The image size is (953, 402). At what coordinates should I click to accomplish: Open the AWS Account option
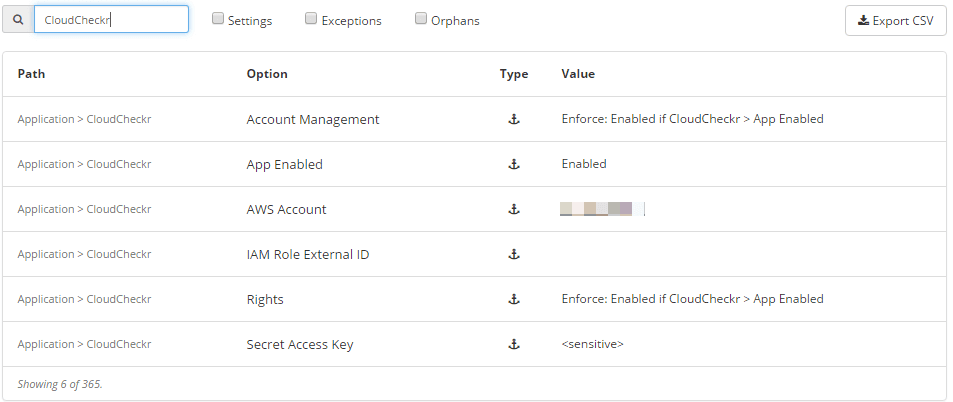[286, 209]
